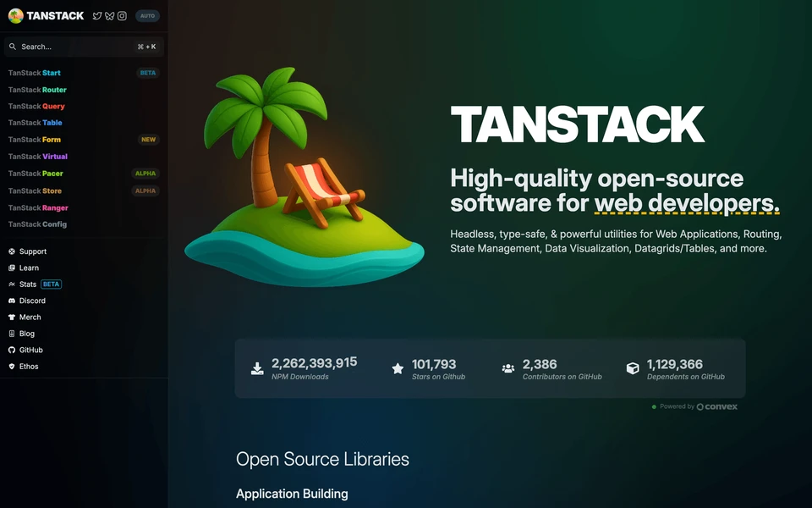Open TanStack Ranger link
The width and height of the screenshot is (812, 508).
(x=38, y=208)
